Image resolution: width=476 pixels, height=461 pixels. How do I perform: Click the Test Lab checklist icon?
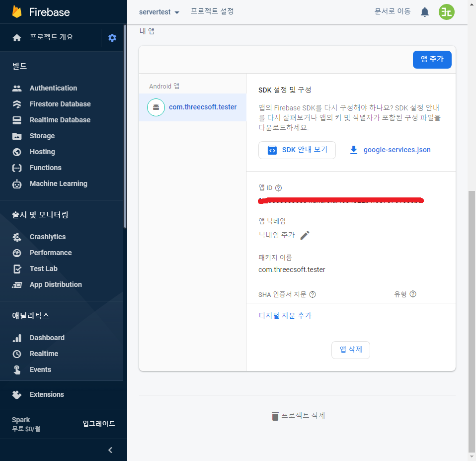tap(17, 269)
